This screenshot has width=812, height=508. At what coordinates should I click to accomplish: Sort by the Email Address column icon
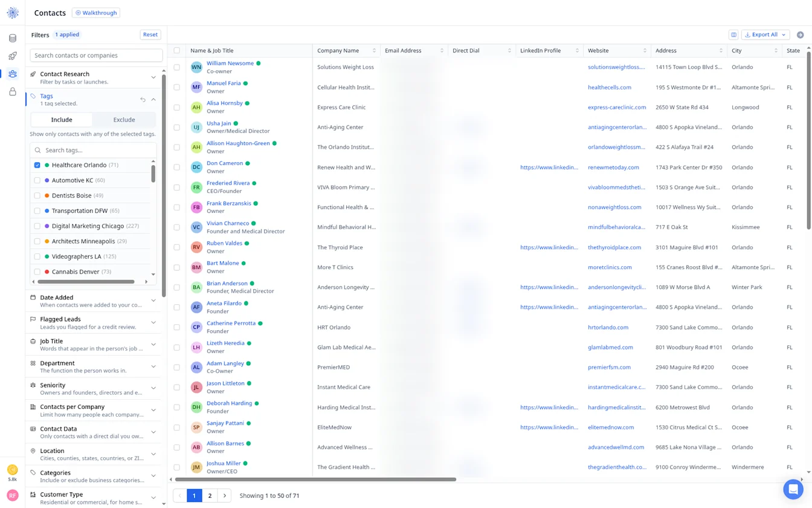click(442, 51)
